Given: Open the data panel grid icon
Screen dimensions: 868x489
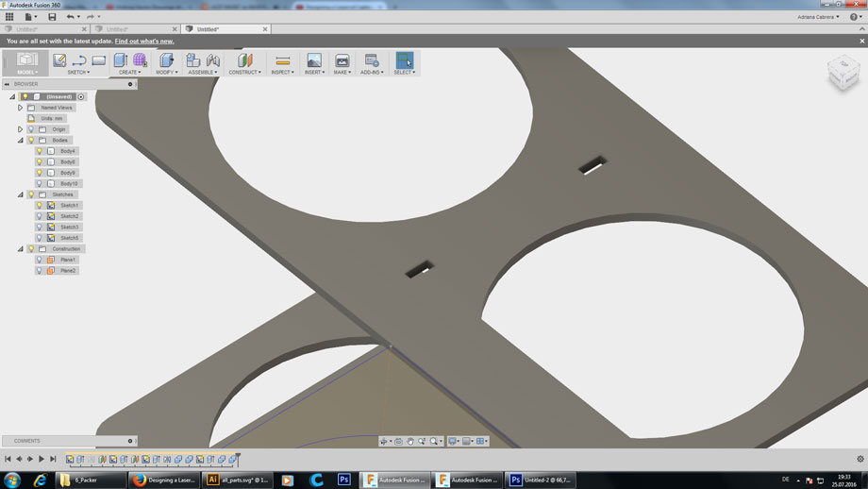Looking at the screenshot, I should pyautogui.click(x=9, y=17).
